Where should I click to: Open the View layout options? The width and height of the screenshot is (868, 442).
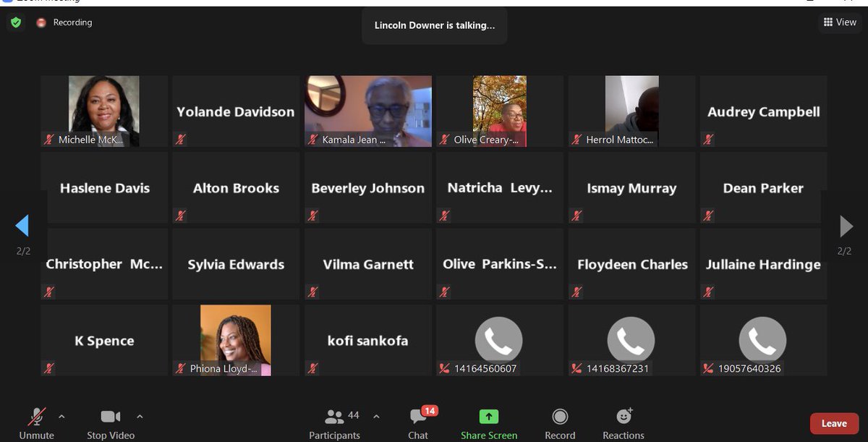point(839,22)
